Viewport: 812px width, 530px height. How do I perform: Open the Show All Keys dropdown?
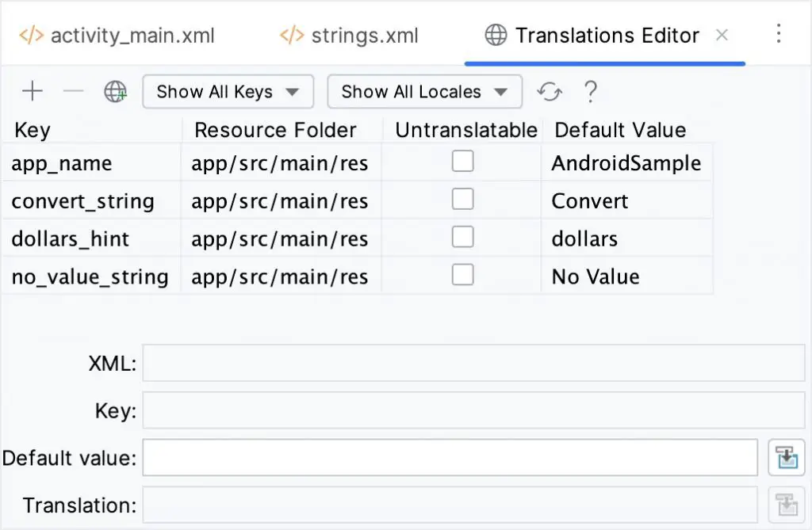point(228,91)
